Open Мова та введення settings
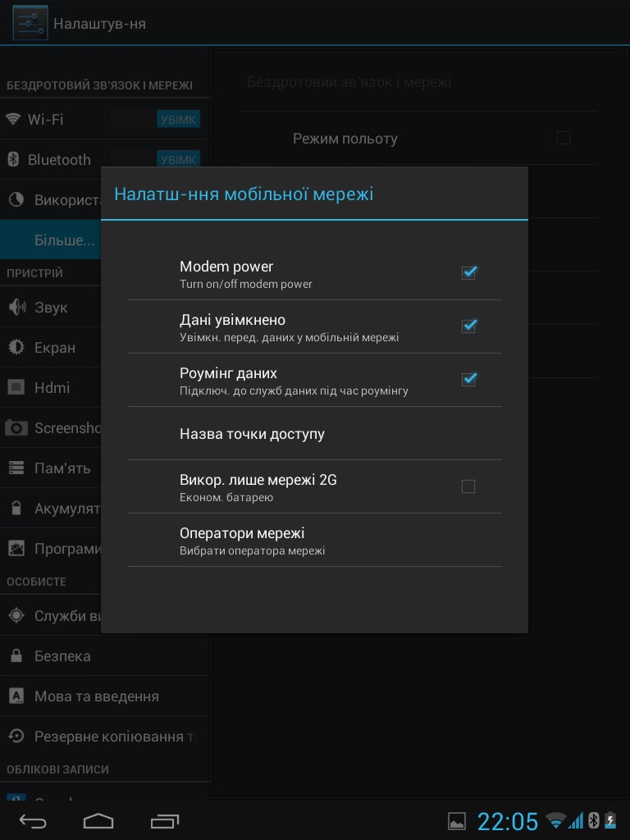This screenshot has width=630, height=840. click(96, 696)
